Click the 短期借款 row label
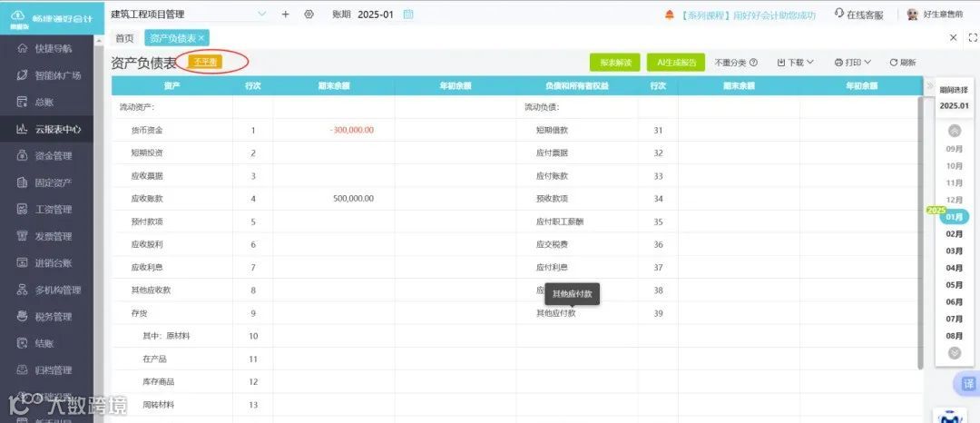 552,130
